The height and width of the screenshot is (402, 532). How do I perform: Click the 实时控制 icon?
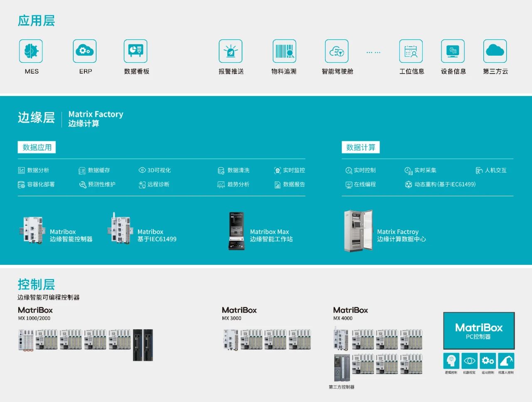[x=349, y=170]
